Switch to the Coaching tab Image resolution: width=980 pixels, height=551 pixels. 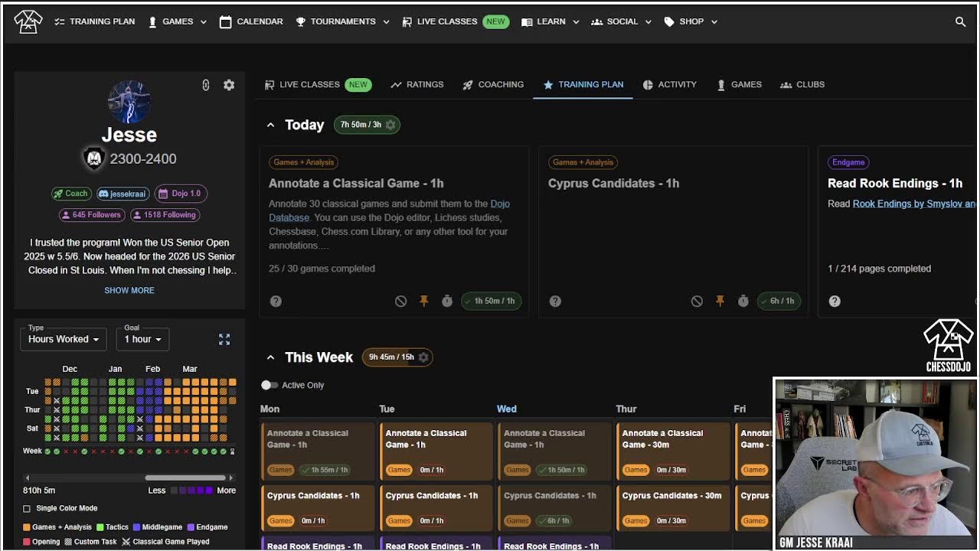click(493, 84)
